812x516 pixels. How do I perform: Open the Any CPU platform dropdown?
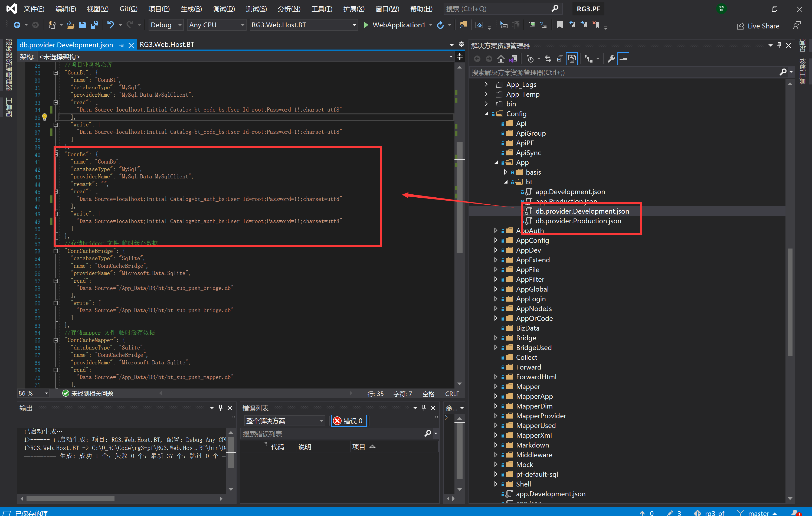pyautogui.click(x=217, y=25)
